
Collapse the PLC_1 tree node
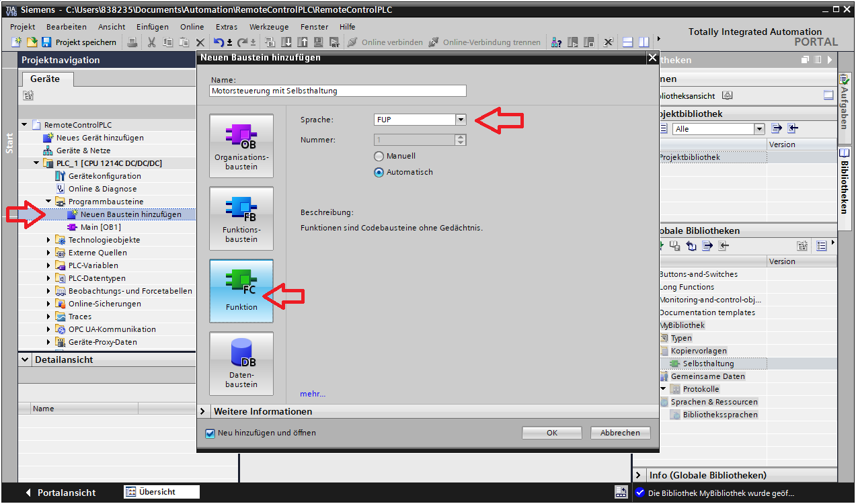coord(37,163)
